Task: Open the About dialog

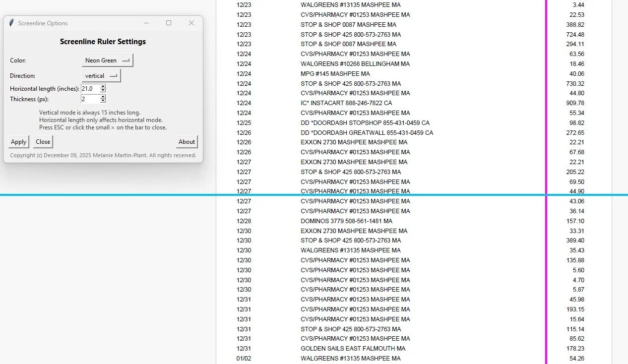Action: coord(187,142)
